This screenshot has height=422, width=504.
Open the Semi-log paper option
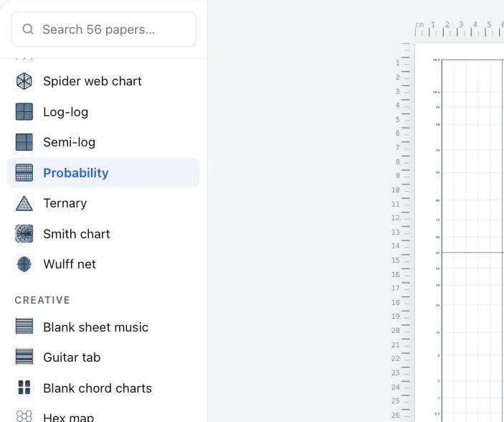103,142
